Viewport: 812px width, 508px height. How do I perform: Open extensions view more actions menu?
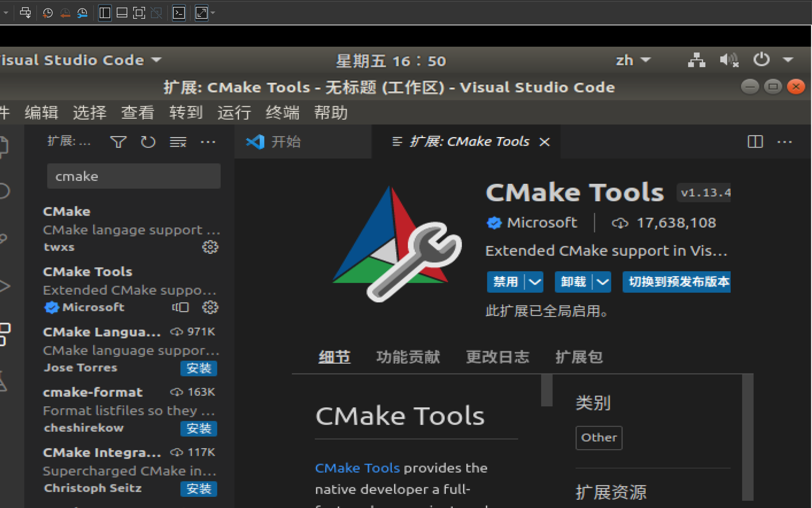208,142
